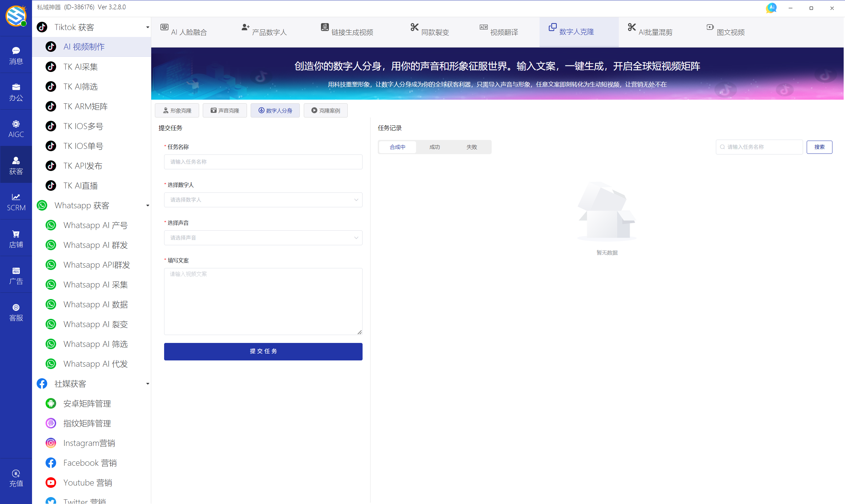Select the 形象克隆 image clone mode
This screenshot has height=504, width=845.
pyautogui.click(x=177, y=110)
